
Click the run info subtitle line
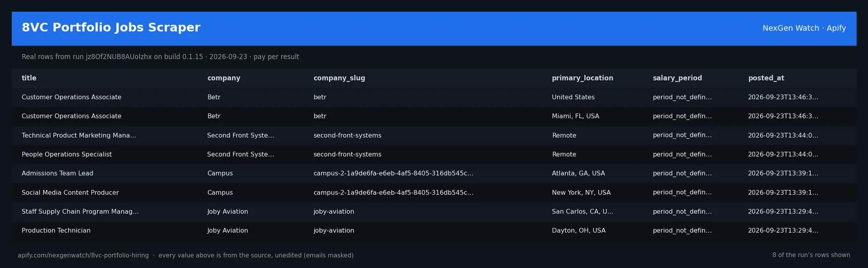pyautogui.click(x=160, y=57)
